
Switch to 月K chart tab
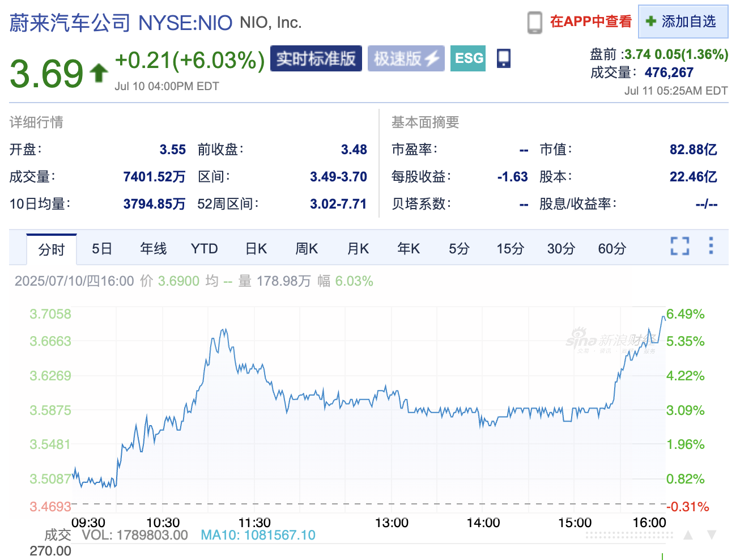point(358,249)
